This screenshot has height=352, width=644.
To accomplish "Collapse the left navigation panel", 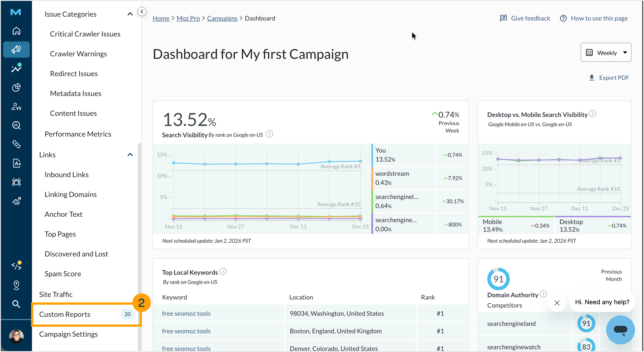I will [142, 11].
